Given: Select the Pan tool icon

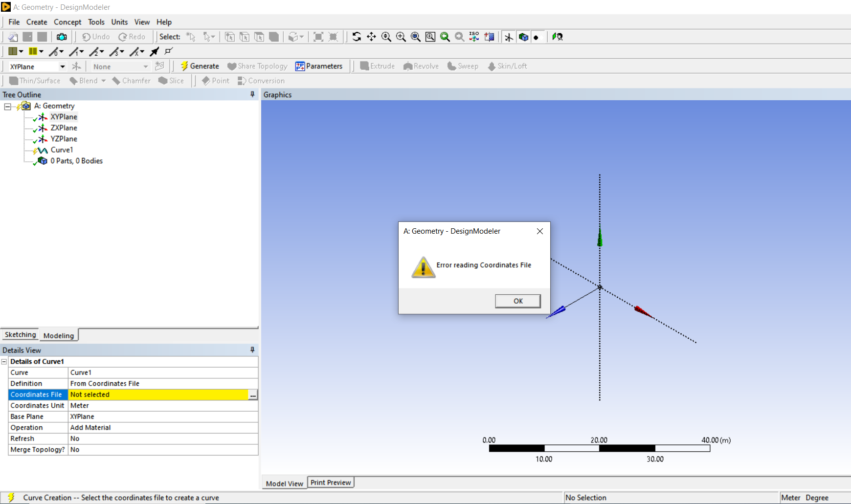Looking at the screenshot, I should 371,37.
